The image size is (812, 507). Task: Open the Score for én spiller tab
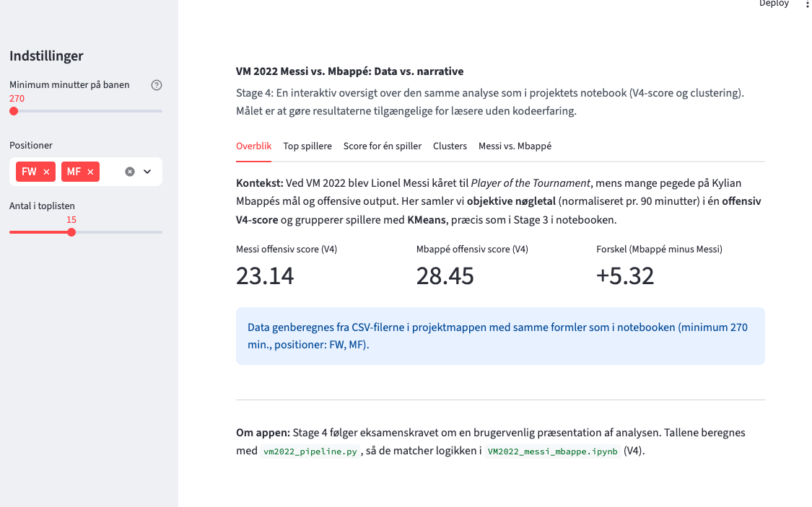point(383,146)
